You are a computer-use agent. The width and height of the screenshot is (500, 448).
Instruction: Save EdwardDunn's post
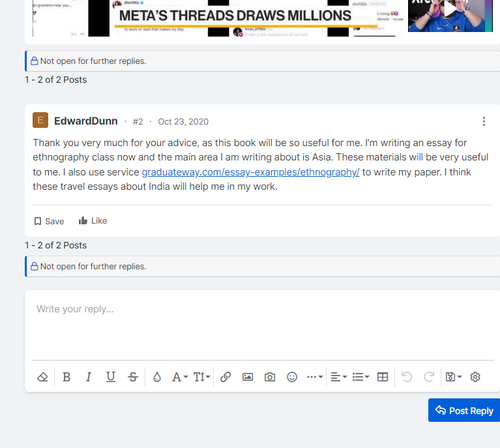49,221
